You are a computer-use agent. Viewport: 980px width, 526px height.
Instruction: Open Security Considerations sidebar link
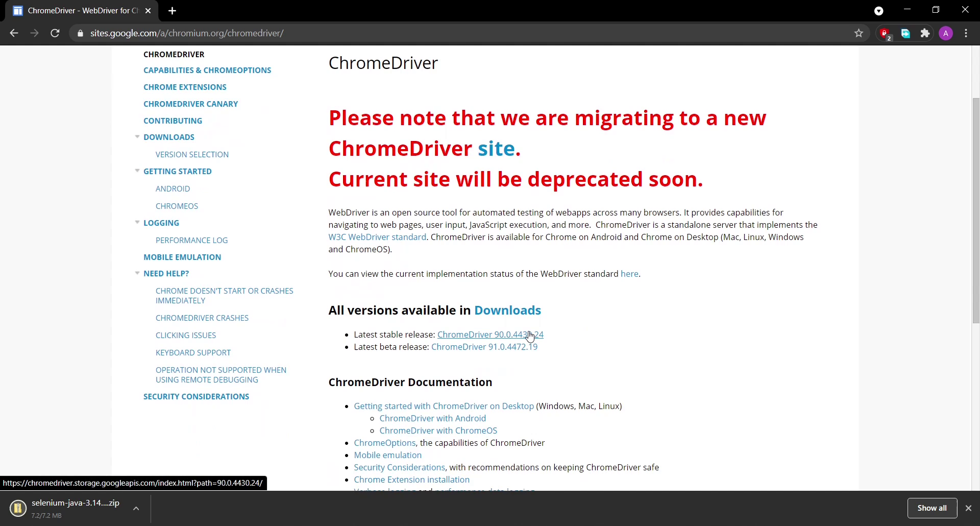(196, 397)
